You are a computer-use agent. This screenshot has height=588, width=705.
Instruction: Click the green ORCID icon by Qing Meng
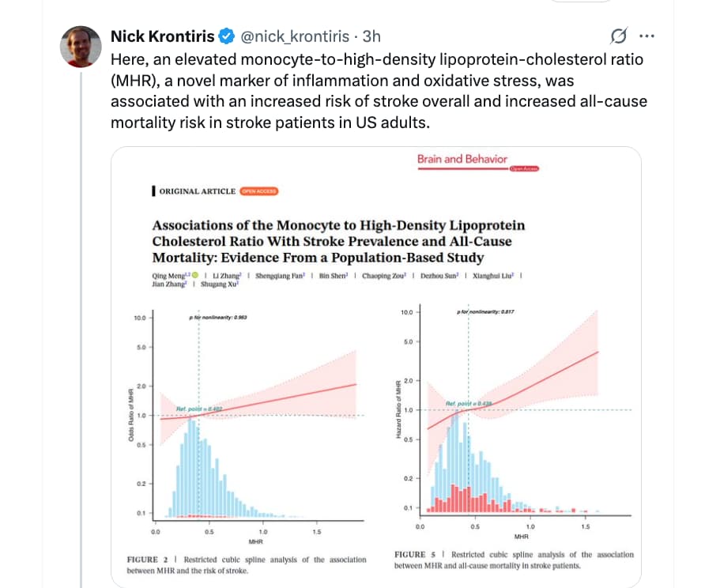click(x=195, y=275)
